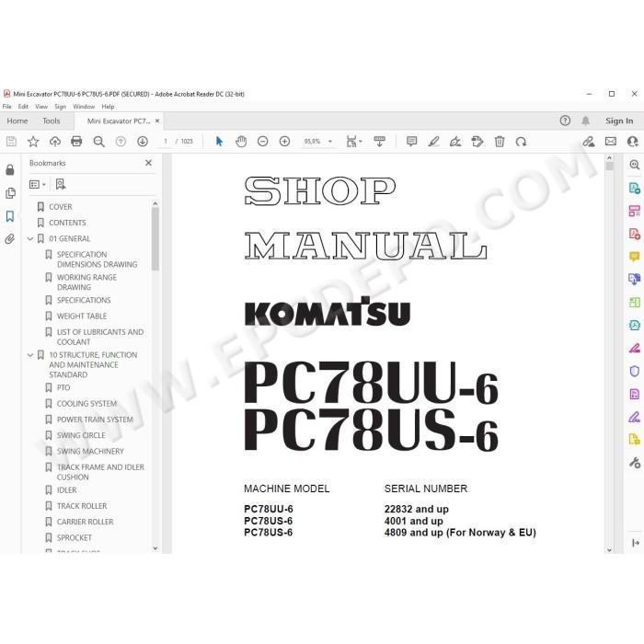Open the Help menu
The width and height of the screenshot is (644, 644).
108,107
